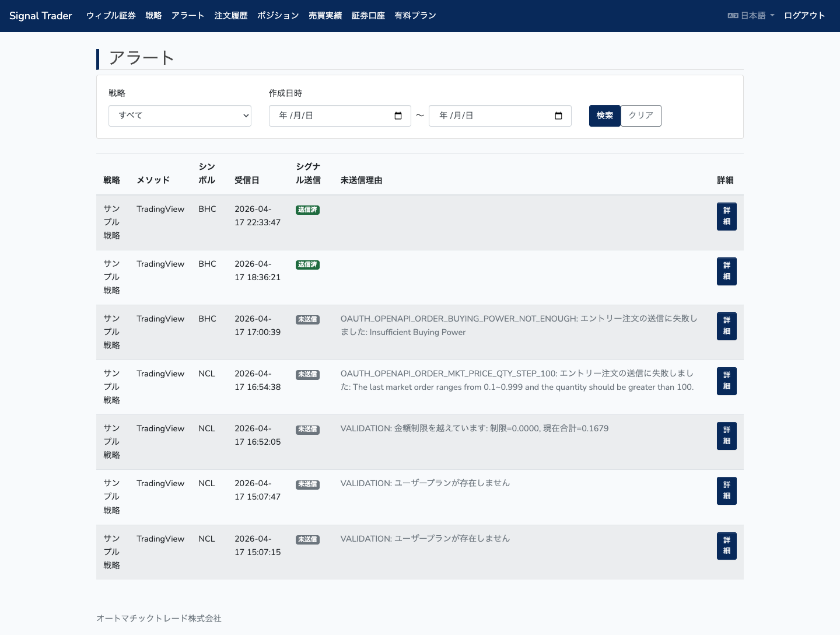Open 注文履歴 in the navigation bar

231,16
